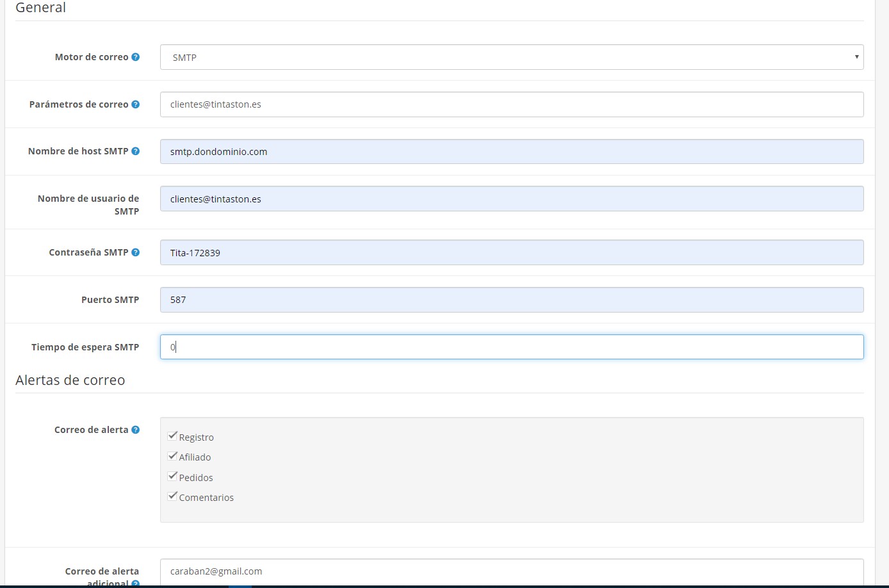The image size is (889, 588).
Task: Click into the Contraseña SMTP field
Action: pos(512,252)
